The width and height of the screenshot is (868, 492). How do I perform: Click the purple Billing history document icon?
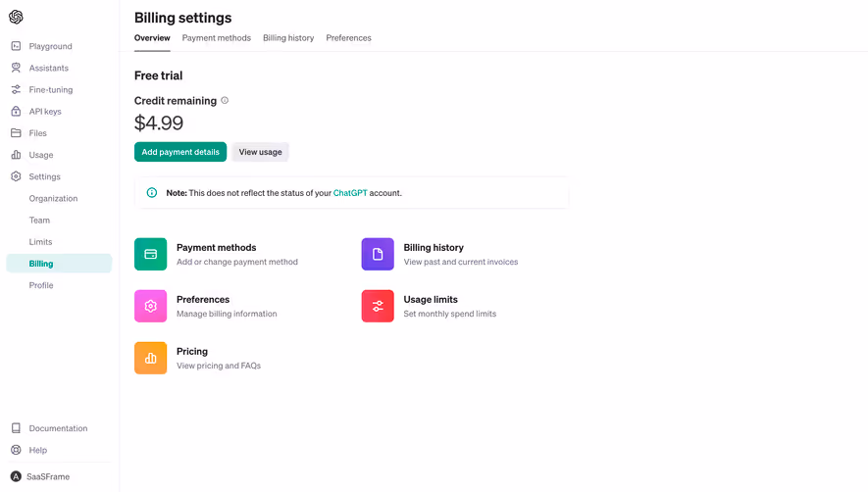[x=378, y=254]
